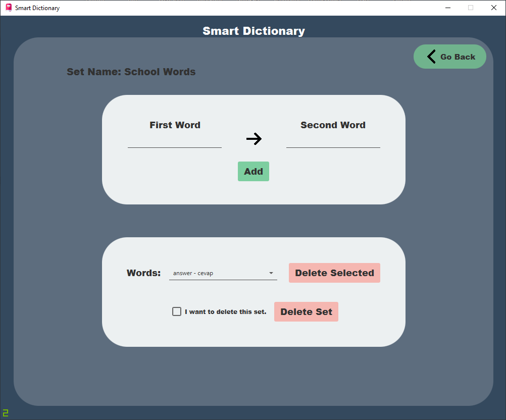
Task: Click the Delete Set button
Action: 306,311
